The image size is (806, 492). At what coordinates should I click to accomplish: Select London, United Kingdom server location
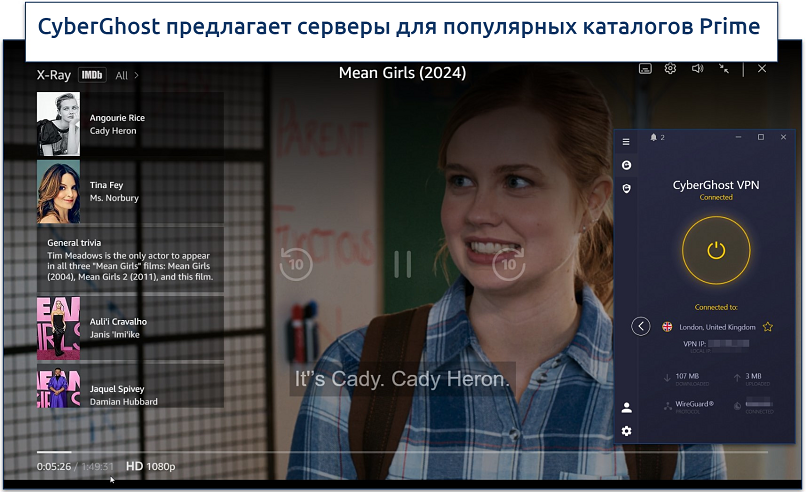715,327
